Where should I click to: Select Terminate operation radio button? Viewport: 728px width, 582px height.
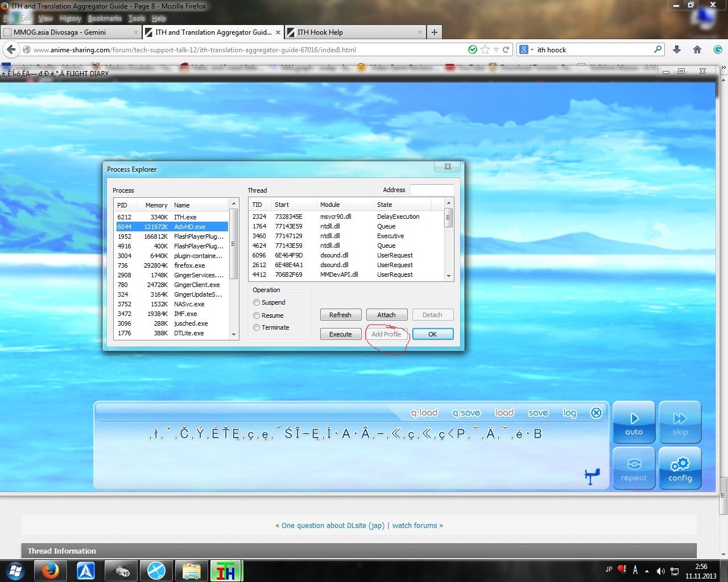point(257,327)
